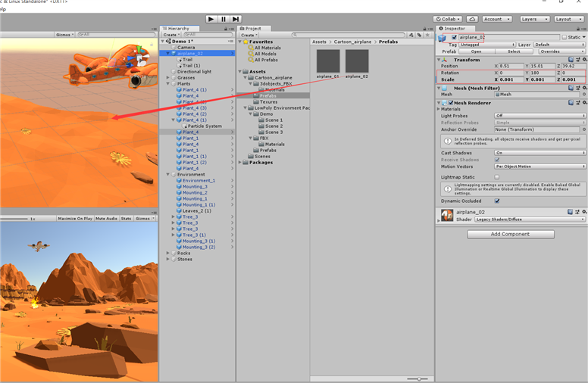Toggle Dynamic Occluded checkbox
588x383 pixels.
tap(497, 201)
